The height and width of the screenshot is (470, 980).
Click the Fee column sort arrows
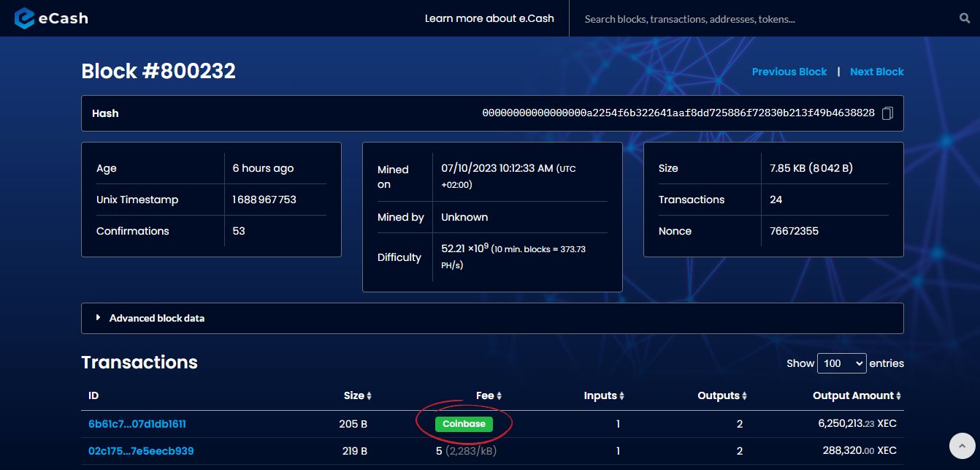499,396
